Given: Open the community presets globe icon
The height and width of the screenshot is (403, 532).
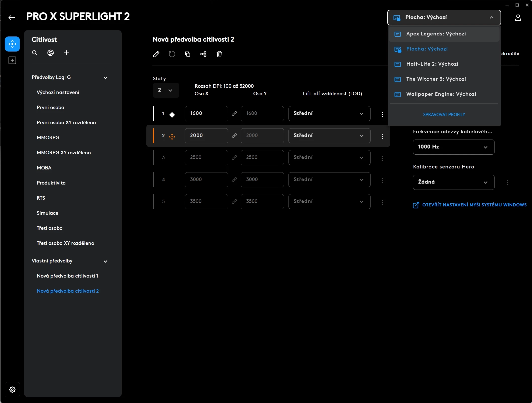Looking at the screenshot, I should point(51,53).
